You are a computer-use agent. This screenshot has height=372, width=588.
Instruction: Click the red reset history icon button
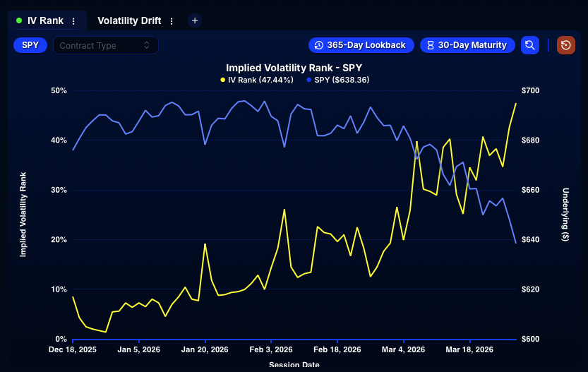pos(566,45)
